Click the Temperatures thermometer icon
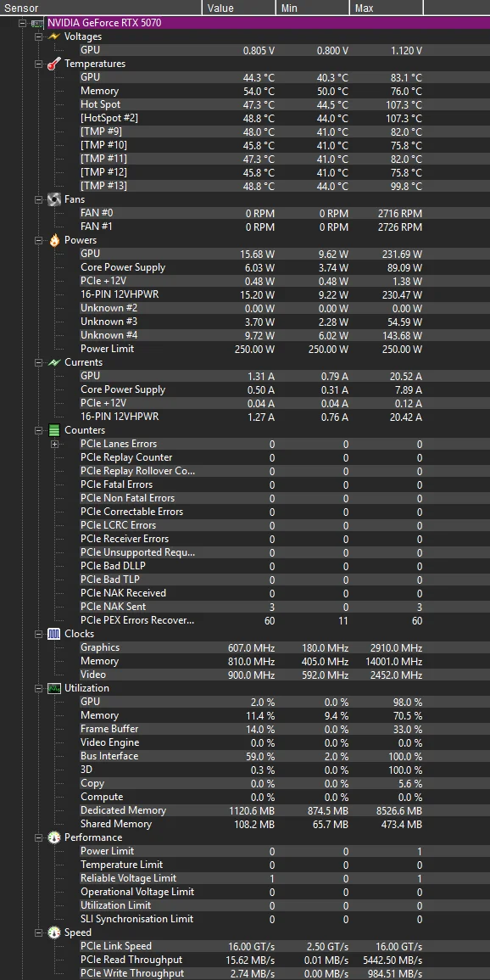Viewport: 490px width, 980px height. click(54, 64)
